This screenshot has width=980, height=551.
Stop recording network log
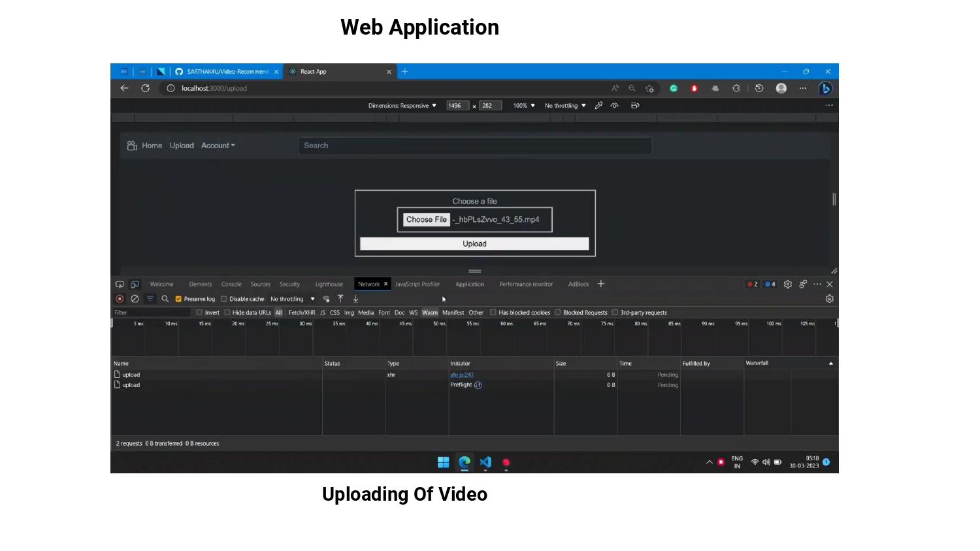(x=120, y=298)
